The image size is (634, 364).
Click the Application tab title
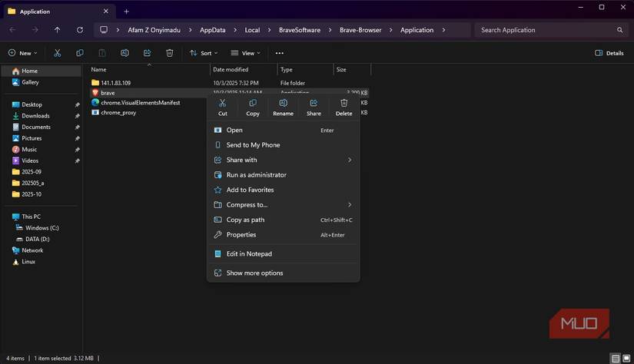pyautogui.click(x=35, y=12)
